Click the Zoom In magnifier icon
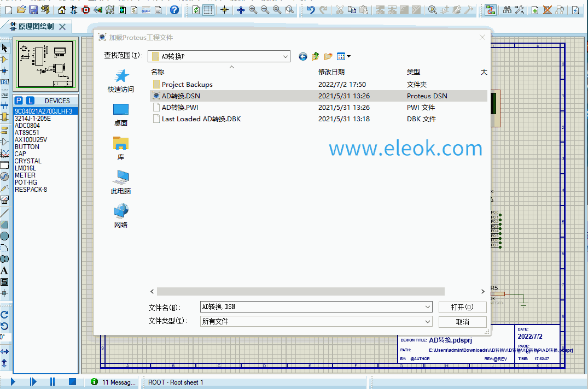The height and width of the screenshot is (389, 588). point(253,10)
